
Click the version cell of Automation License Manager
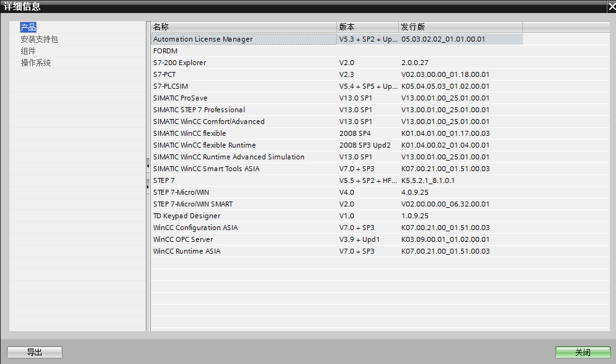[x=368, y=39]
